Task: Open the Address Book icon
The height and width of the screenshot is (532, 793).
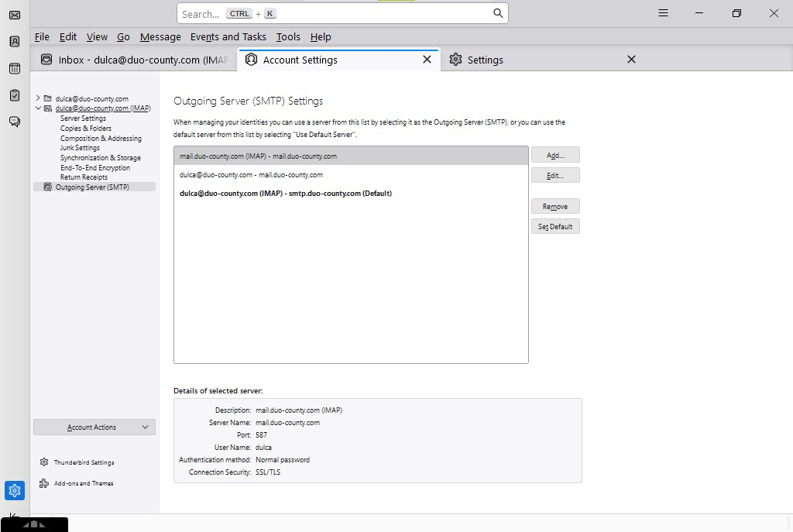Action: point(14,42)
